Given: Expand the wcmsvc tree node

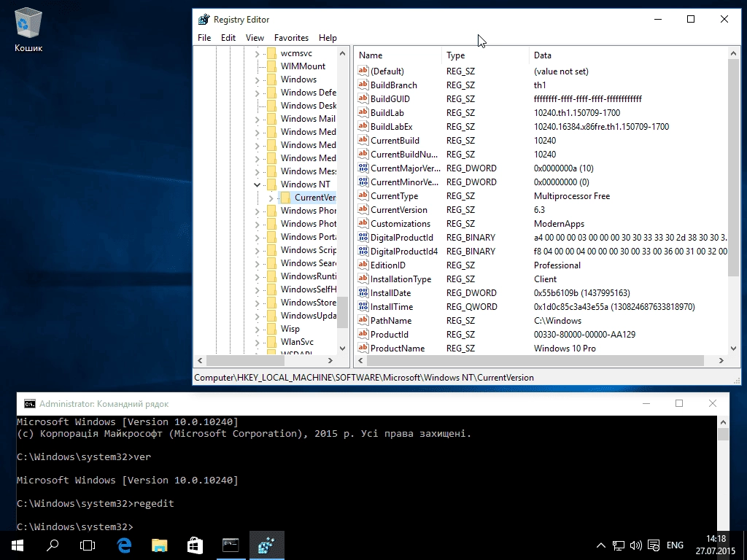Looking at the screenshot, I should point(258,53).
